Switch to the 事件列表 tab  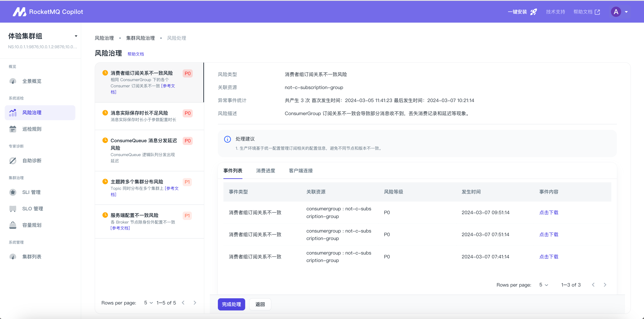click(233, 171)
